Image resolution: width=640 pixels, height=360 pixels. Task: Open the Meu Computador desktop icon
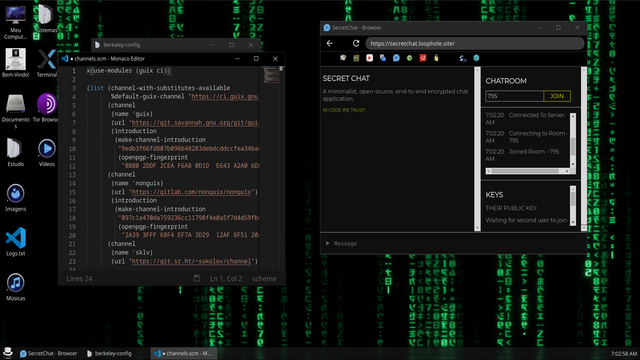pyautogui.click(x=16, y=22)
